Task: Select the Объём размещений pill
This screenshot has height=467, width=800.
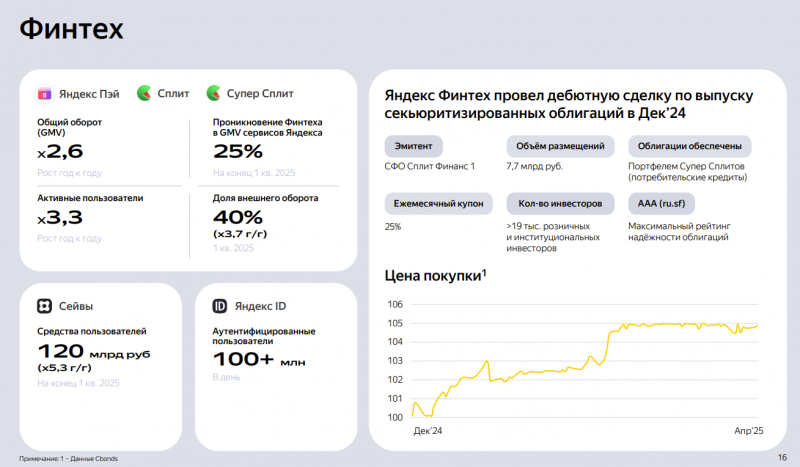Action: 560,146
